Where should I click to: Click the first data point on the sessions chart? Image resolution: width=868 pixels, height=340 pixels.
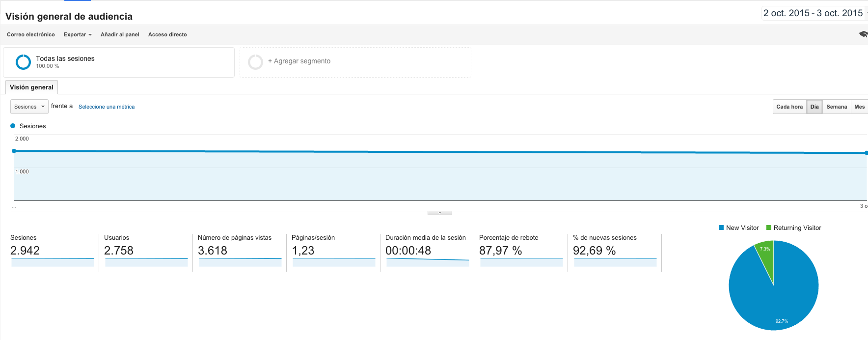click(x=14, y=151)
